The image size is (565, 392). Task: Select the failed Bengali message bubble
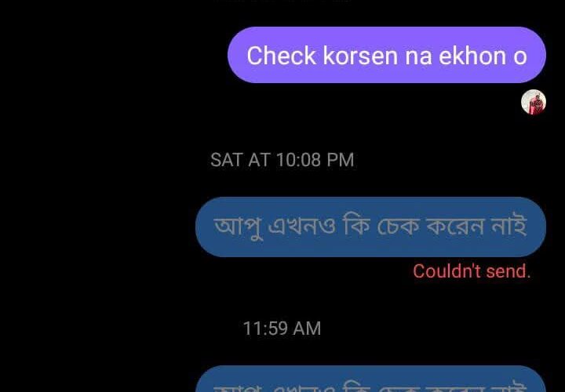pos(370,227)
